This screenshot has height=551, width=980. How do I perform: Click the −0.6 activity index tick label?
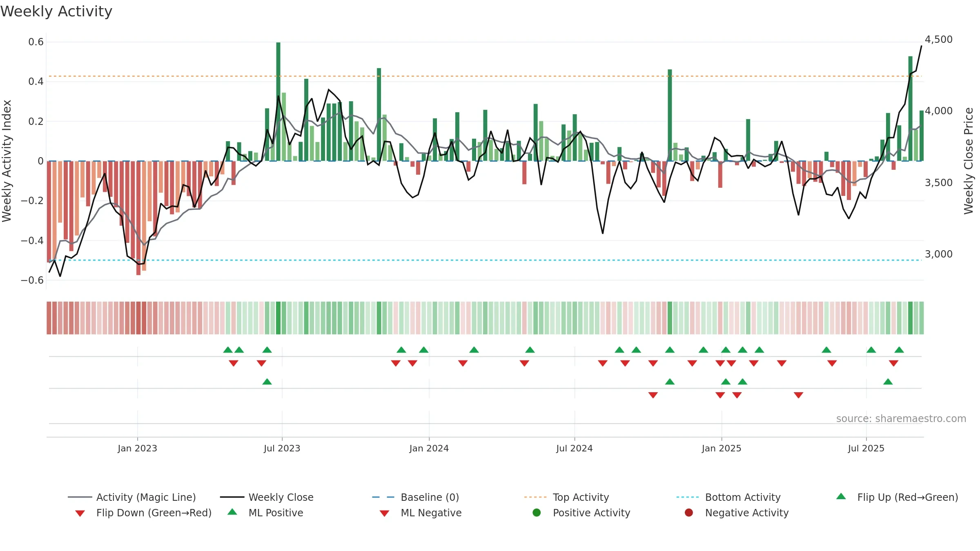click(x=32, y=280)
